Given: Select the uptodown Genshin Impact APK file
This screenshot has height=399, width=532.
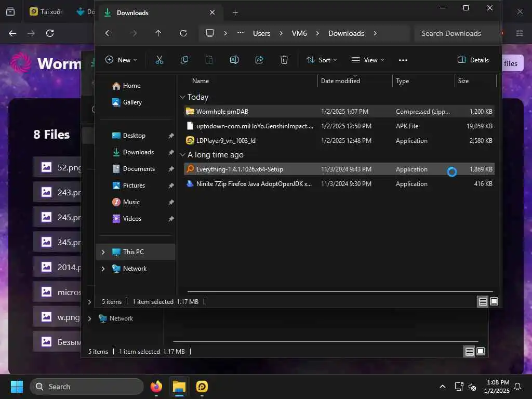Looking at the screenshot, I should click(339, 126).
